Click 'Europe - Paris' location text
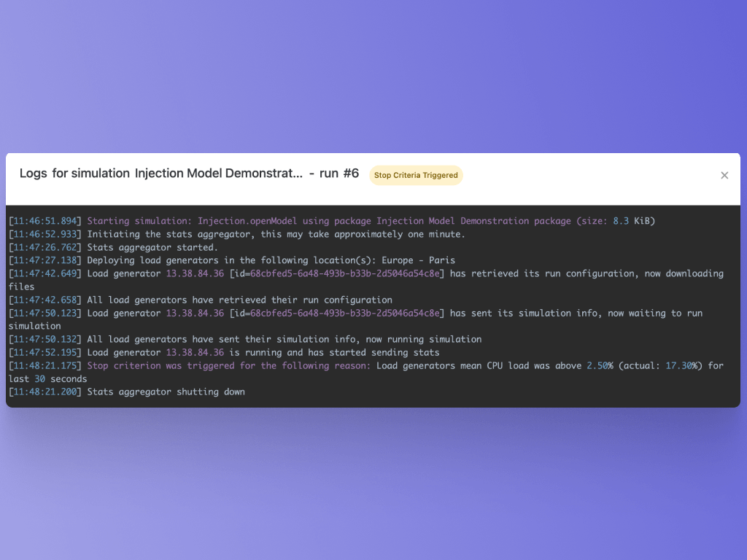 coord(418,260)
